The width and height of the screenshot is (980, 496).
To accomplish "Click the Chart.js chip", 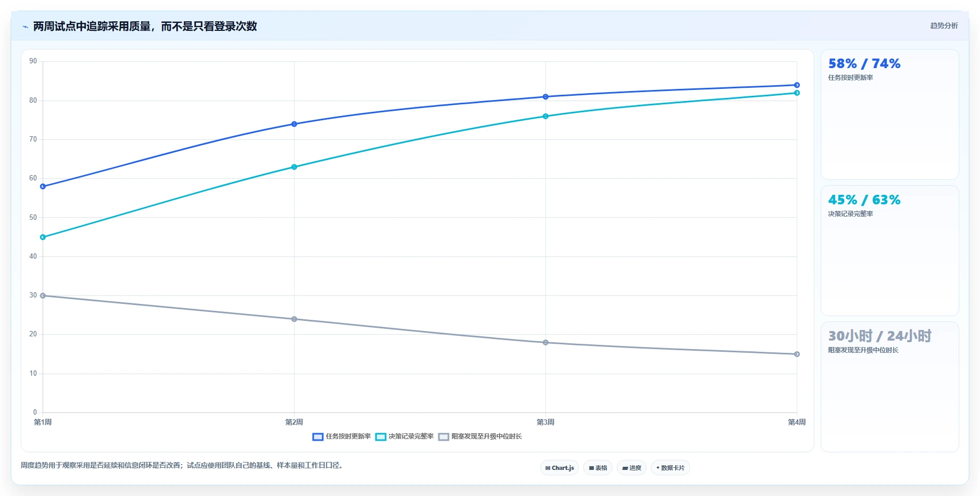I will click(x=559, y=468).
